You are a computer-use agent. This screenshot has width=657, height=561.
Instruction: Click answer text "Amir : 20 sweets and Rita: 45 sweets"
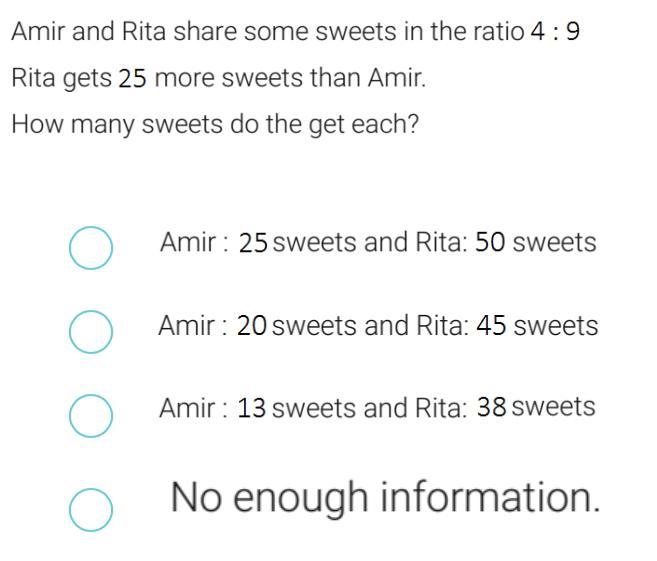[x=377, y=326]
